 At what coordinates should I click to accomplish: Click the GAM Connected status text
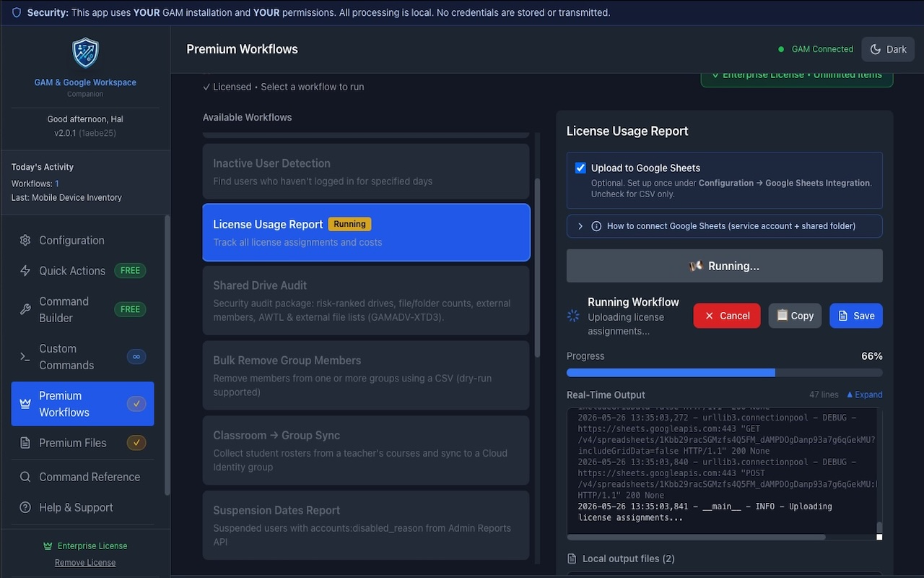point(822,49)
